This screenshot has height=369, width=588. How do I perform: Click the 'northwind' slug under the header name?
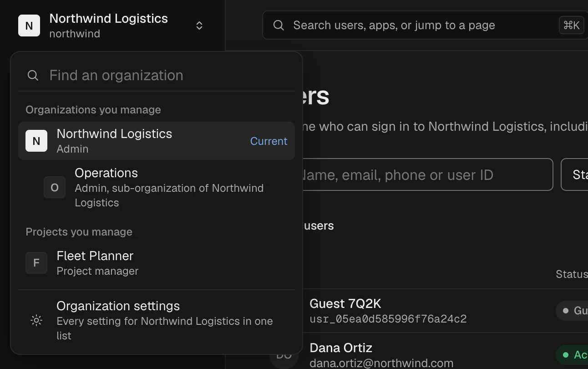point(75,34)
